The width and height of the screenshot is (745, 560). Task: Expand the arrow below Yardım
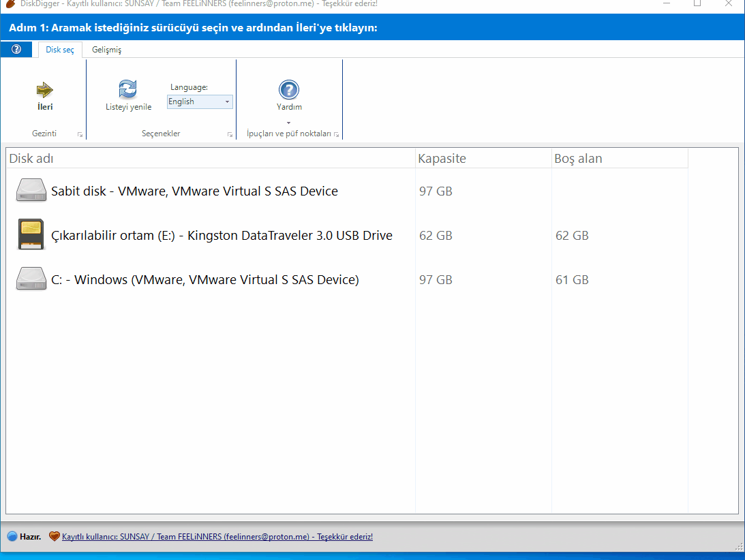(289, 123)
